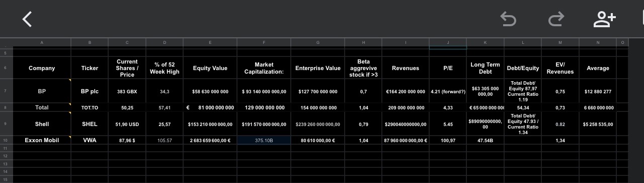This screenshot has width=644, height=183.
Task: Select the '100,97' P/E cell
Action: coord(448,141)
